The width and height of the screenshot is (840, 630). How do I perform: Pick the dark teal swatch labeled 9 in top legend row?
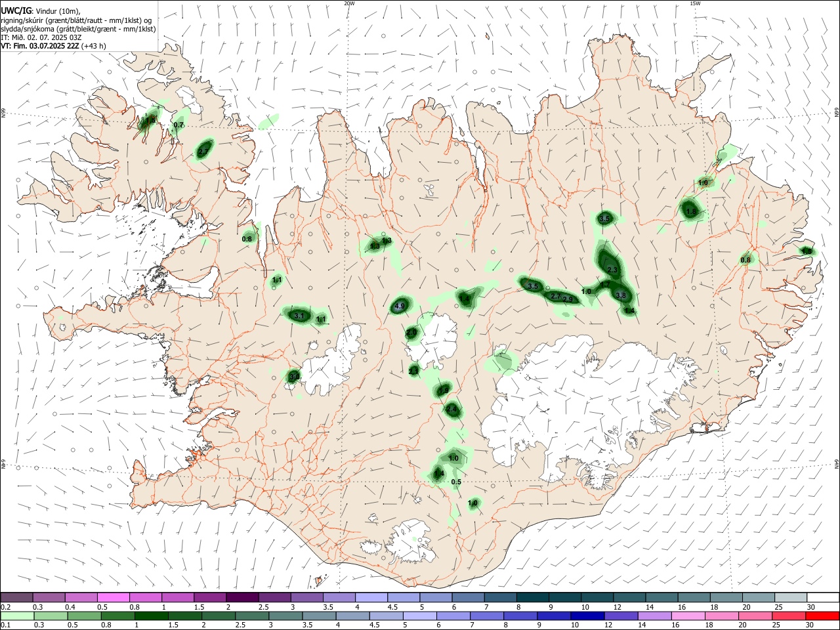564,597
